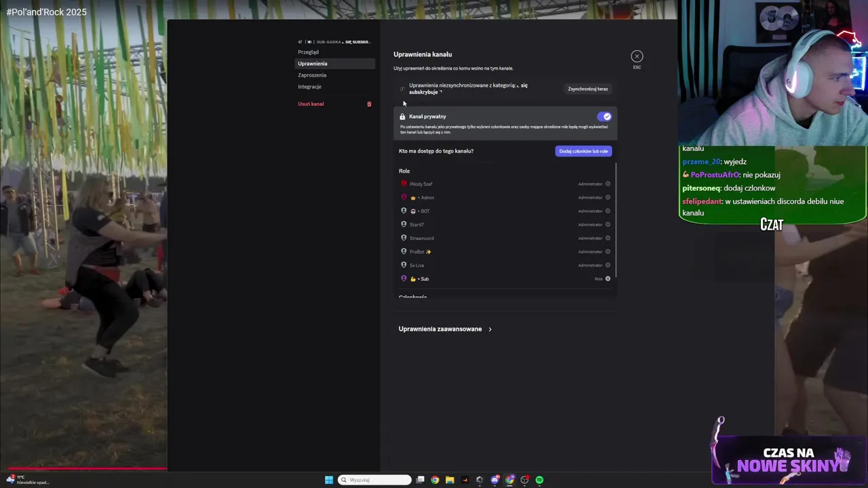The height and width of the screenshot is (488, 868).
Task: Click pitersoneq's chat message
Action: (729, 188)
